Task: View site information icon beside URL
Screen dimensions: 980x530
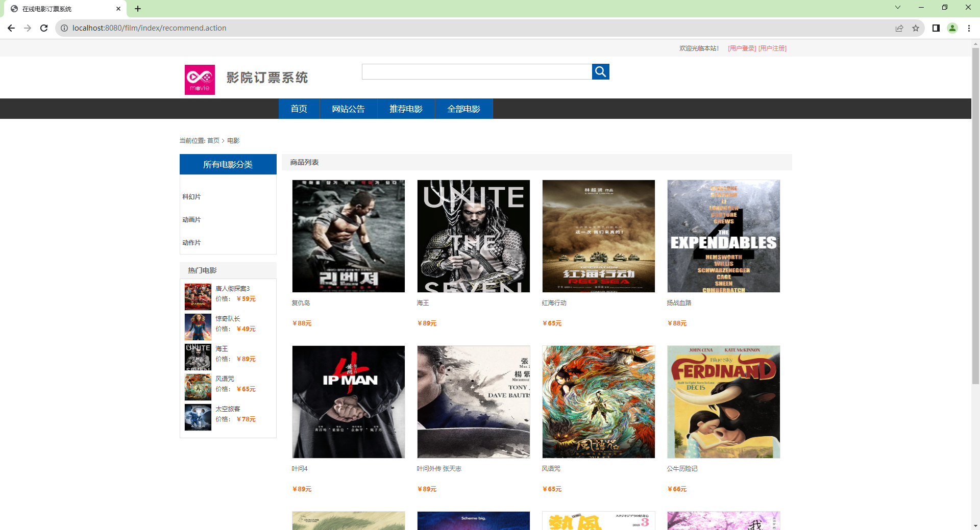Action: 64,28
